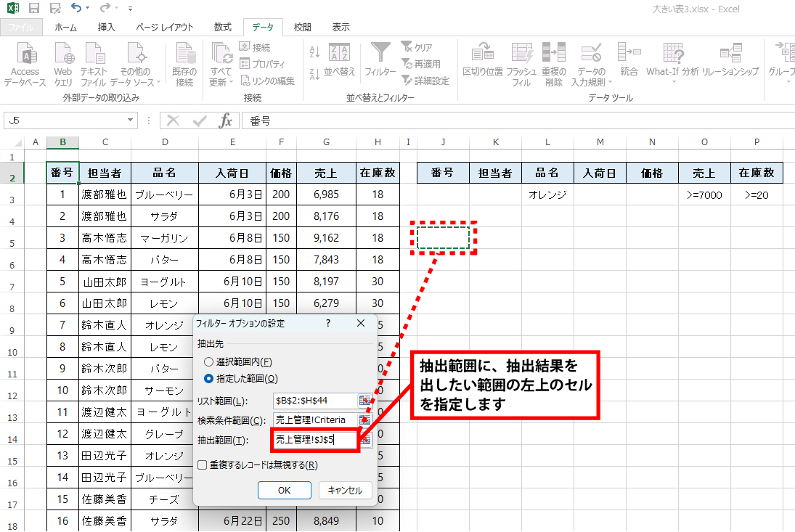Viewport: 795px width, 532px height.
Task: Select the 指定した範囲 radio button
Action: [x=209, y=378]
